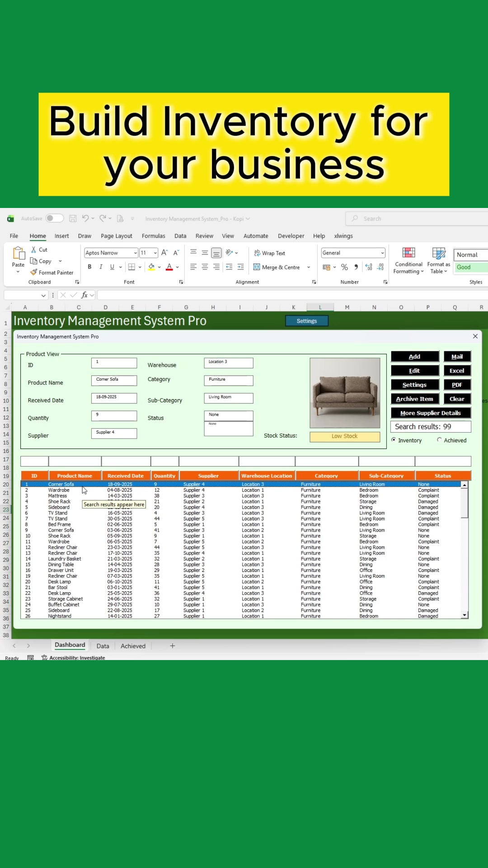Increase font size with larger A
The width and height of the screenshot is (488, 868).
tap(164, 253)
